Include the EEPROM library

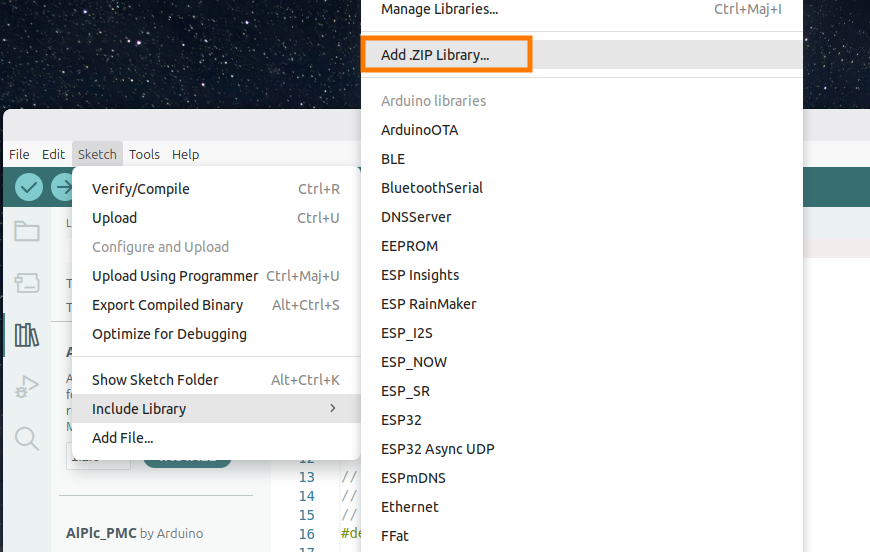(x=409, y=246)
